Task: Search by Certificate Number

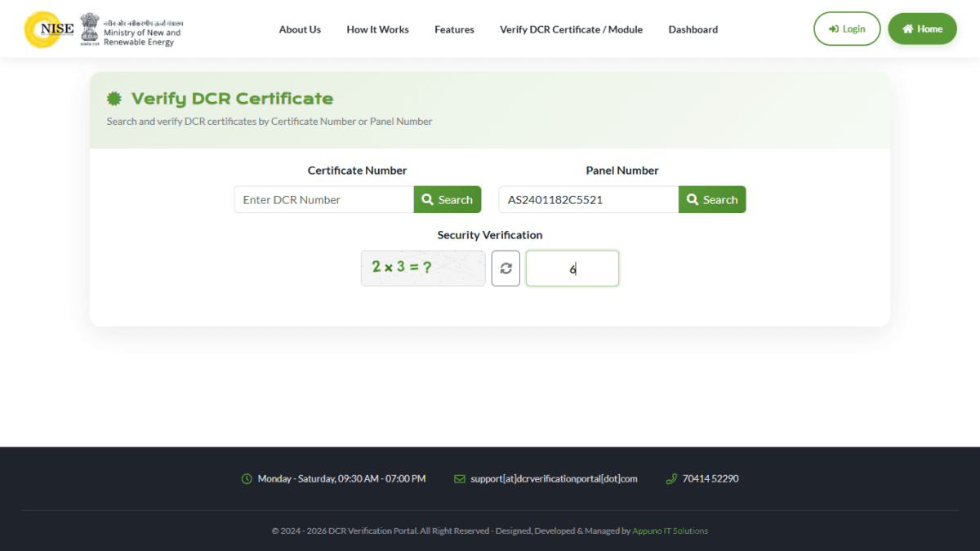Action: tap(448, 200)
